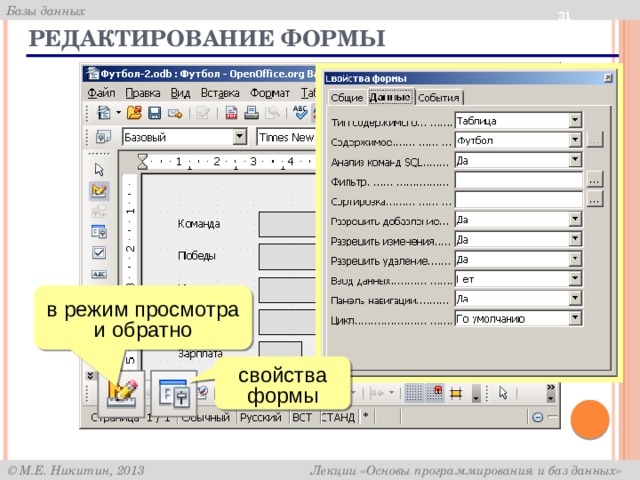Click the zoom out minus icon
The image size is (640, 480).
pos(538,417)
